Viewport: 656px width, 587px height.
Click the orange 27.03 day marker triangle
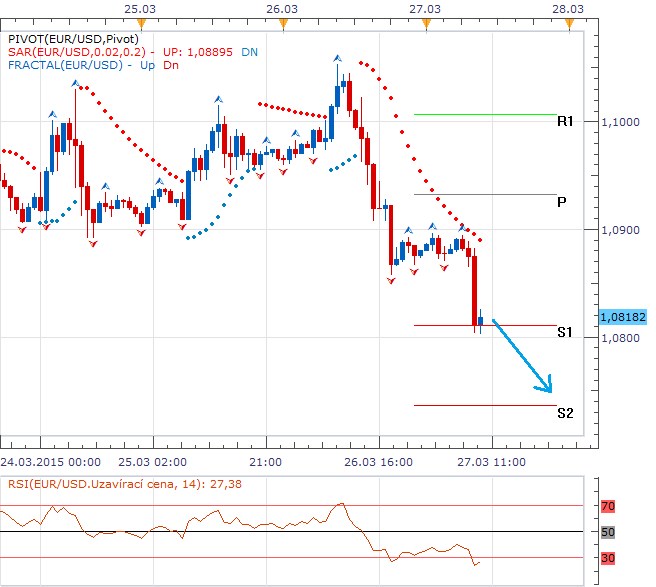pos(425,21)
